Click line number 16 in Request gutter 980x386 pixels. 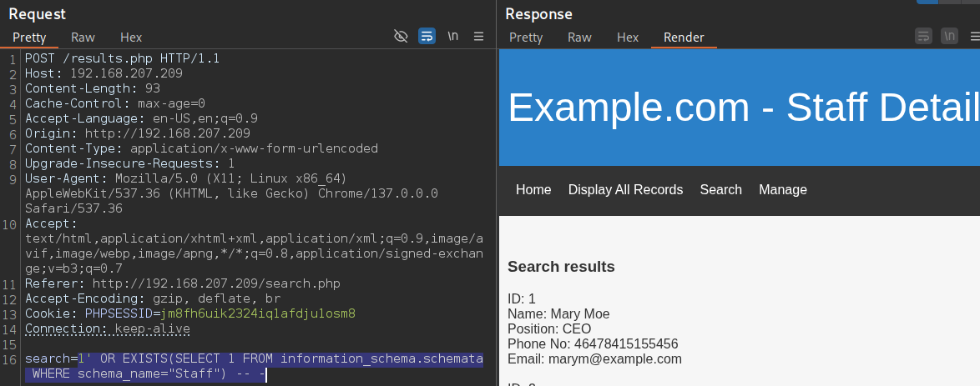point(9,358)
